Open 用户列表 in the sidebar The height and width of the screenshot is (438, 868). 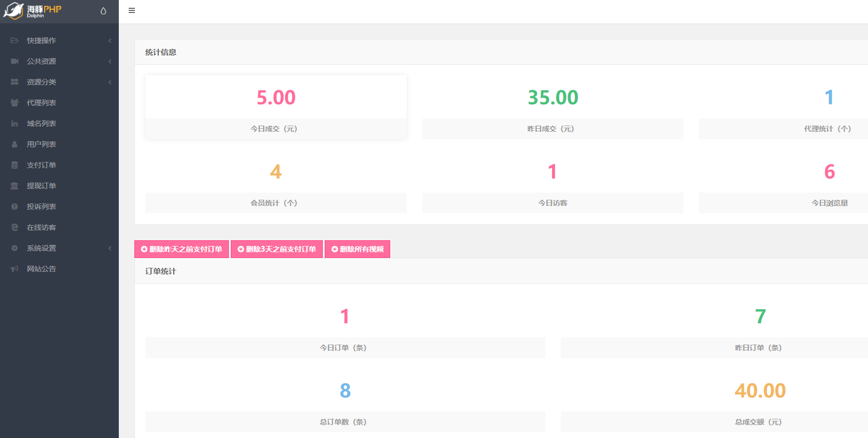click(42, 144)
